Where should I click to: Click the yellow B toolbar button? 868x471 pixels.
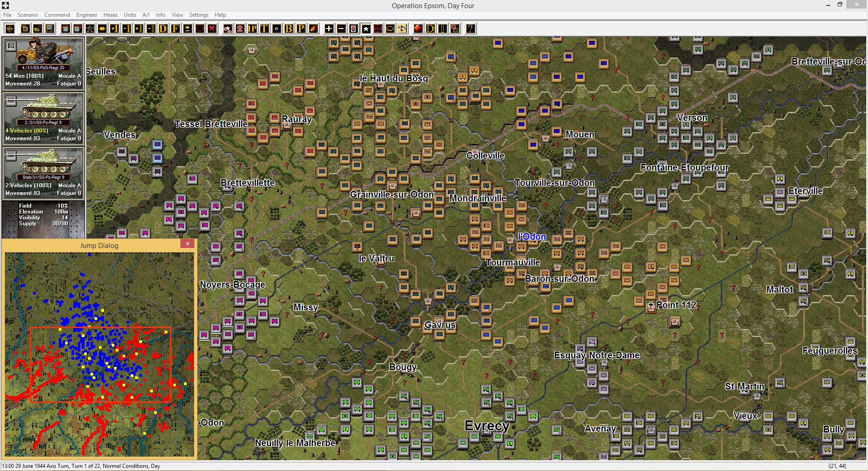(289, 29)
